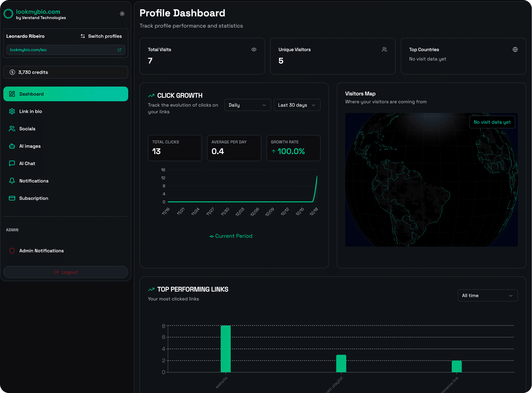Click the bell icon for Notifications
This screenshot has height=393, width=532.
click(x=12, y=181)
